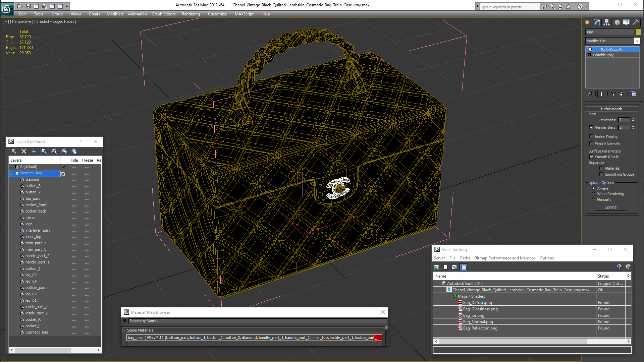644x362 pixels.
Task: Collapse Scene Materials section
Action: tap(125, 330)
